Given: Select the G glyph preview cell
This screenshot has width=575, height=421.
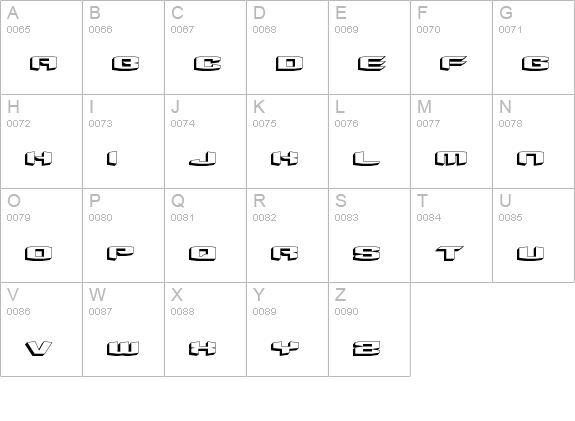Looking at the screenshot, I should click(x=534, y=47).
